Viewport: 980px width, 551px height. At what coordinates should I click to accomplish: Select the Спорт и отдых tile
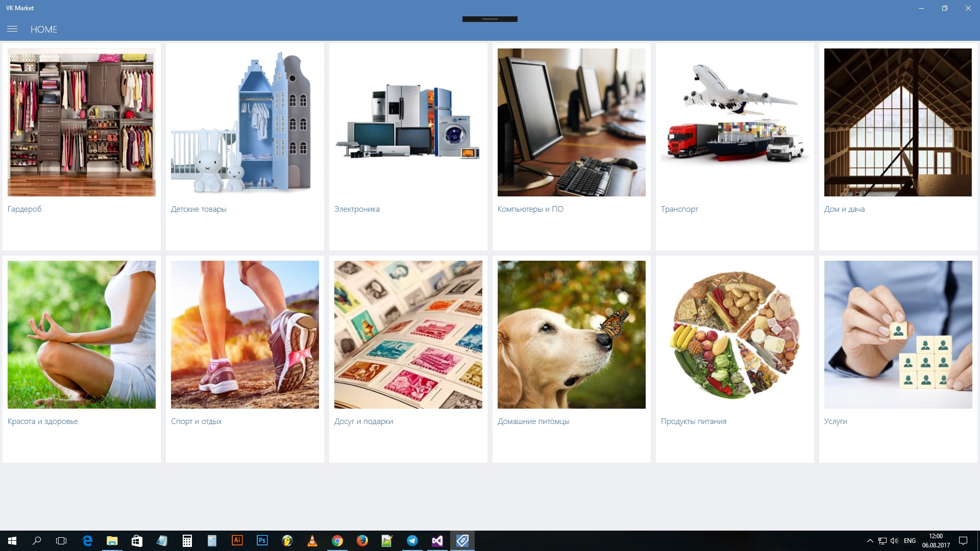click(245, 335)
